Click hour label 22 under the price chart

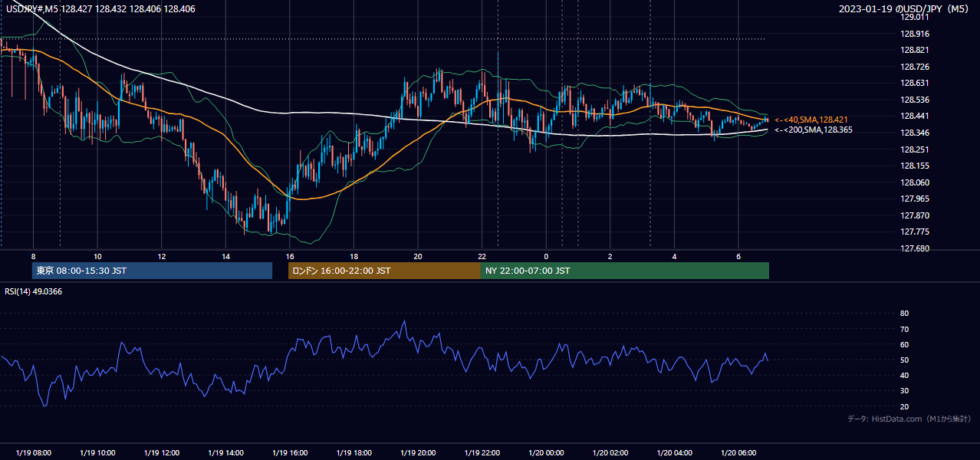click(x=482, y=256)
